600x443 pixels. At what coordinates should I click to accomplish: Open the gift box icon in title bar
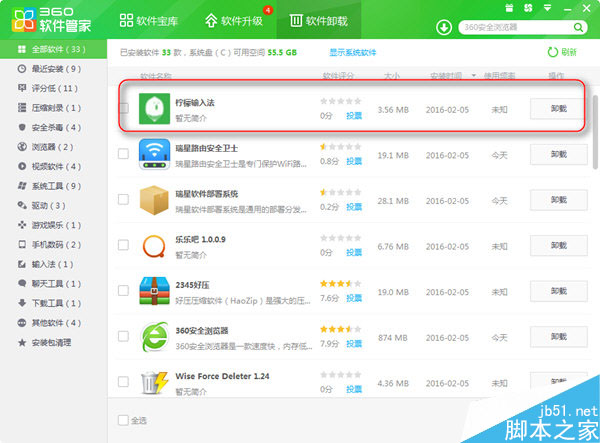point(509,8)
